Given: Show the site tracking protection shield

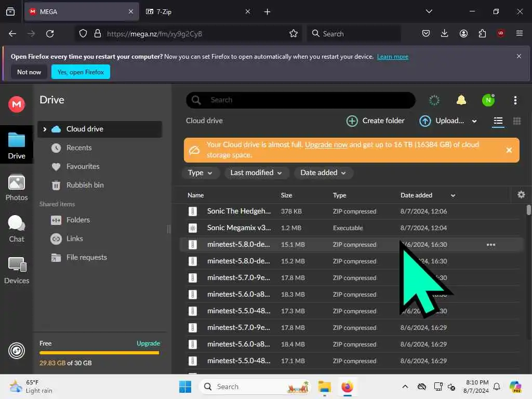Looking at the screenshot, I should click(x=83, y=34).
